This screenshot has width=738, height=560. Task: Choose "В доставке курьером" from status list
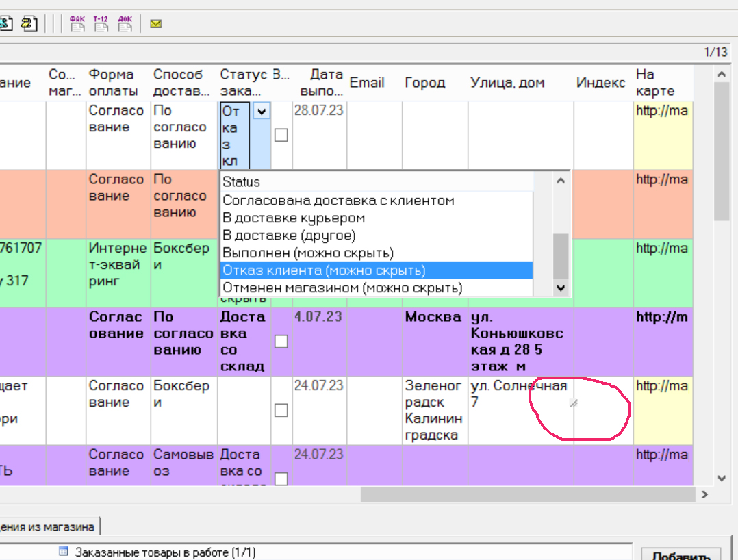tap(294, 218)
